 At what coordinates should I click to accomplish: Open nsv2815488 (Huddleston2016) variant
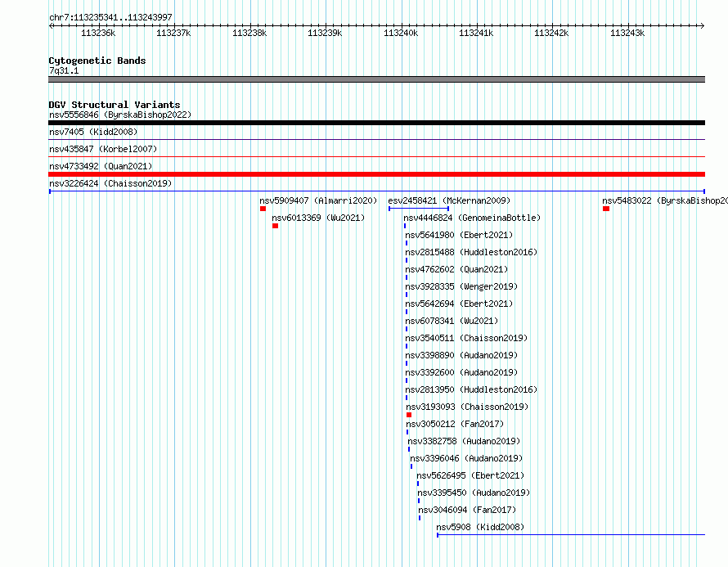pos(471,252)
